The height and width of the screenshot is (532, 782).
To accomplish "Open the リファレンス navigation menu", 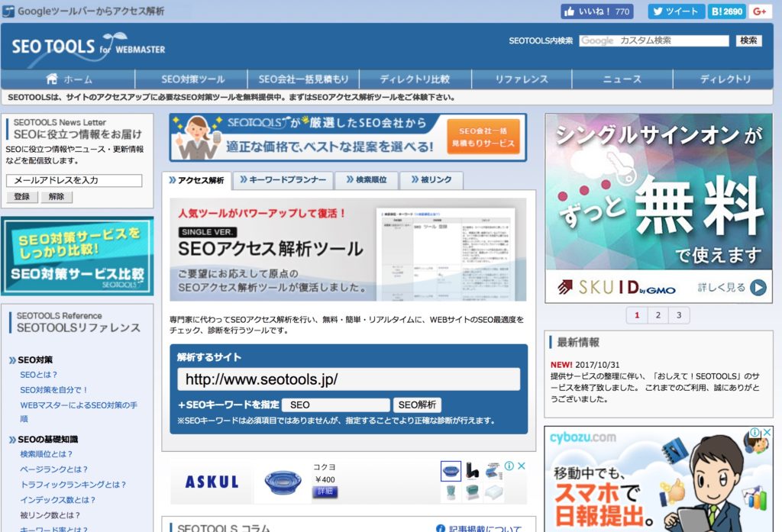I will (521, 79).
